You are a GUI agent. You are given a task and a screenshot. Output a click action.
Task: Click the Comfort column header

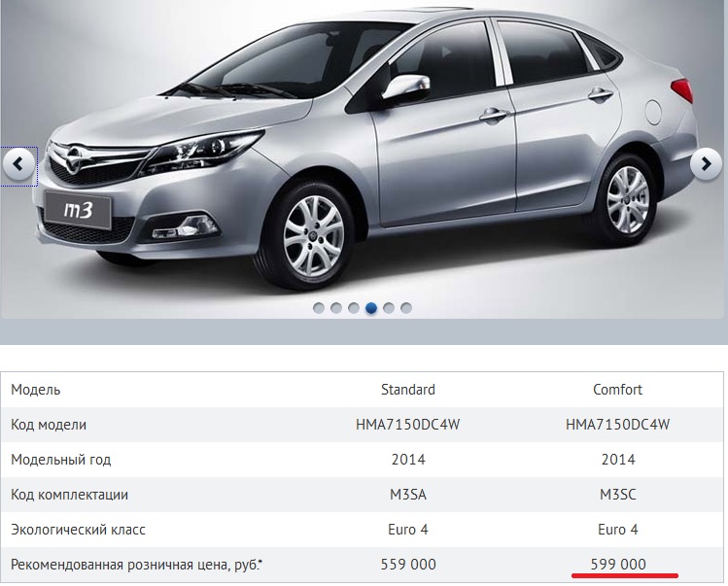[617, 390]
